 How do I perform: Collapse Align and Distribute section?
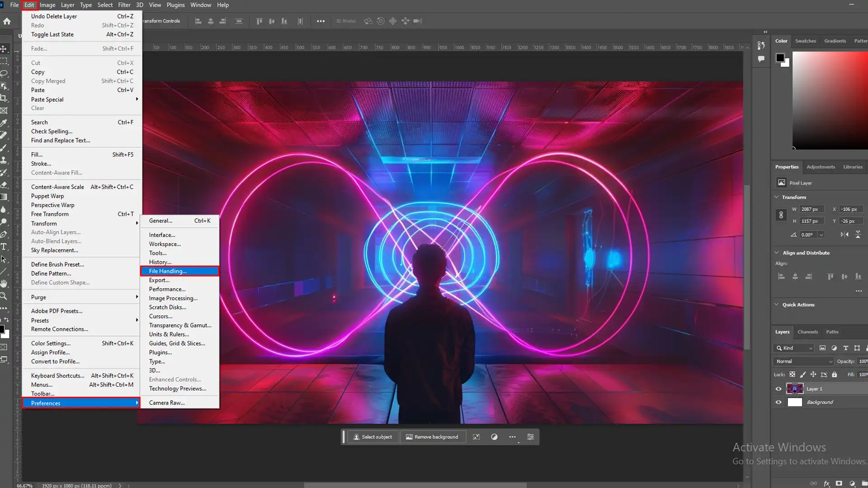[x=777, y=253]
